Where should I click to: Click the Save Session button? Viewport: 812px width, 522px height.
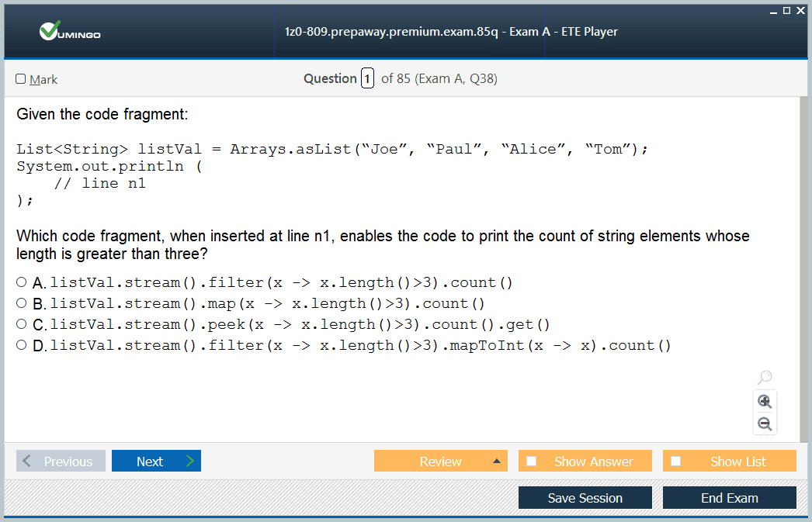(585, 498)
